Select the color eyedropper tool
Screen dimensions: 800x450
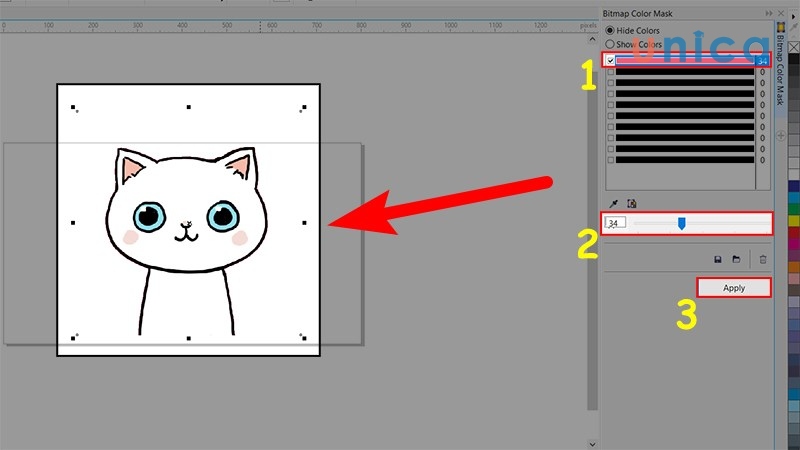point(613,202)
